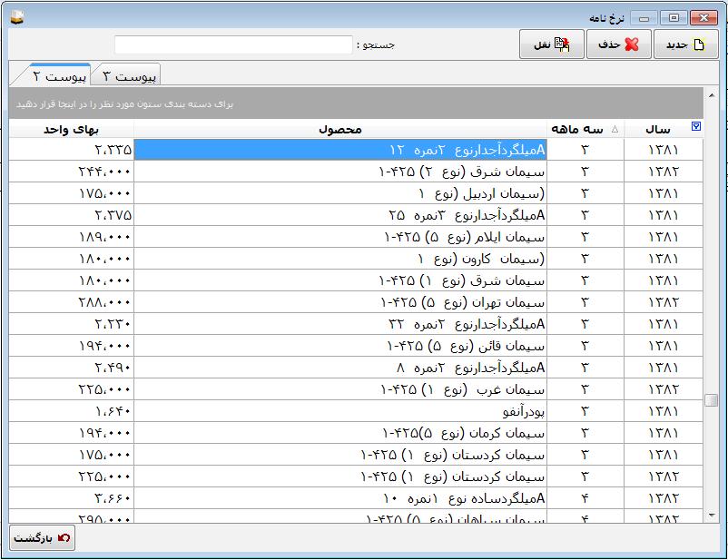Click the بهای واحد column header
Image resolution: width=728 pixels, height=560 pixels.
click(72, 129)
